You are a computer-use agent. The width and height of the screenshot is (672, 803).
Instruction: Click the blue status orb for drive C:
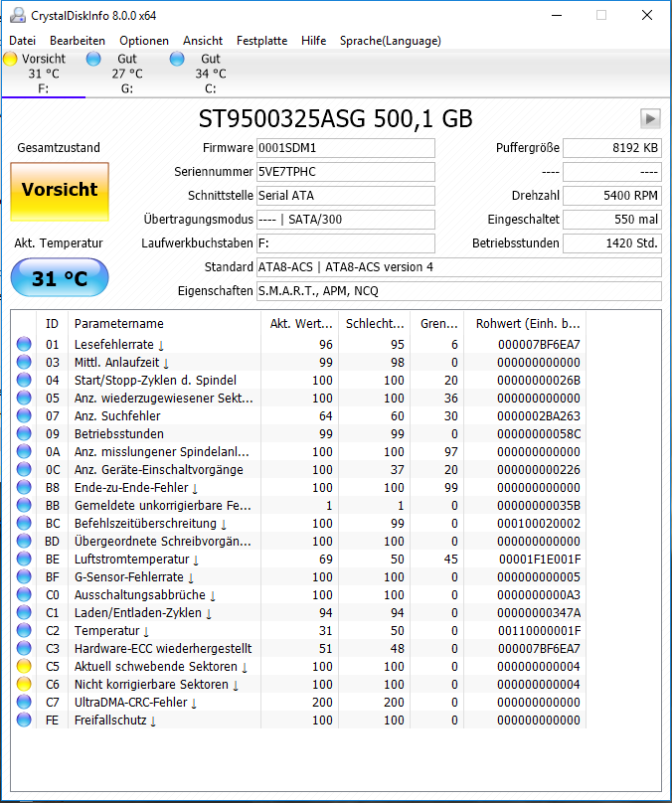click(x=177, y=59)
